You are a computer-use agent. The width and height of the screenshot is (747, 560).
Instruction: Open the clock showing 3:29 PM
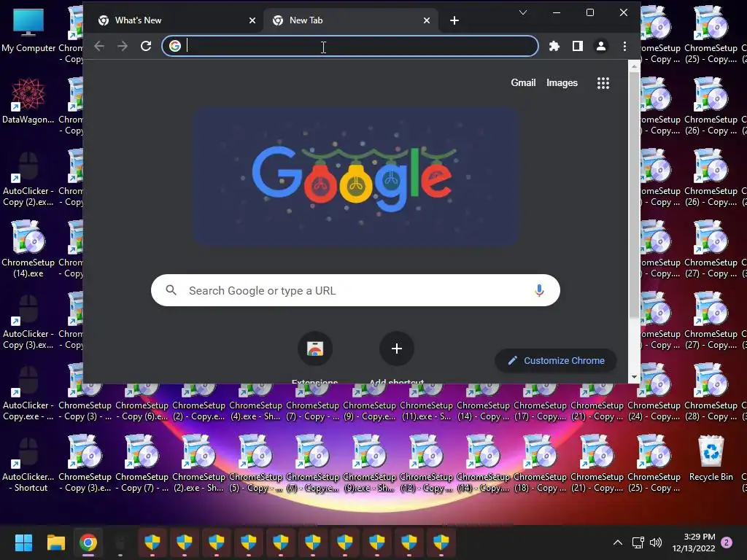[694, 542]
